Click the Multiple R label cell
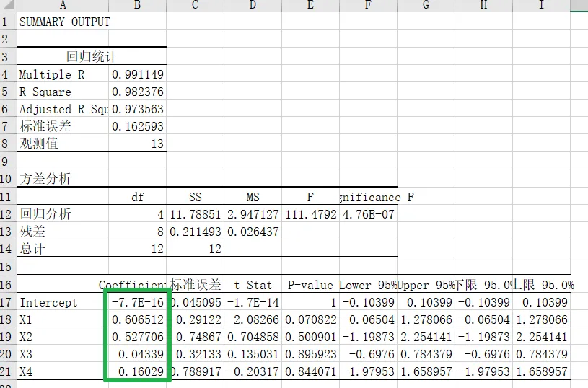 coord(63,74)
